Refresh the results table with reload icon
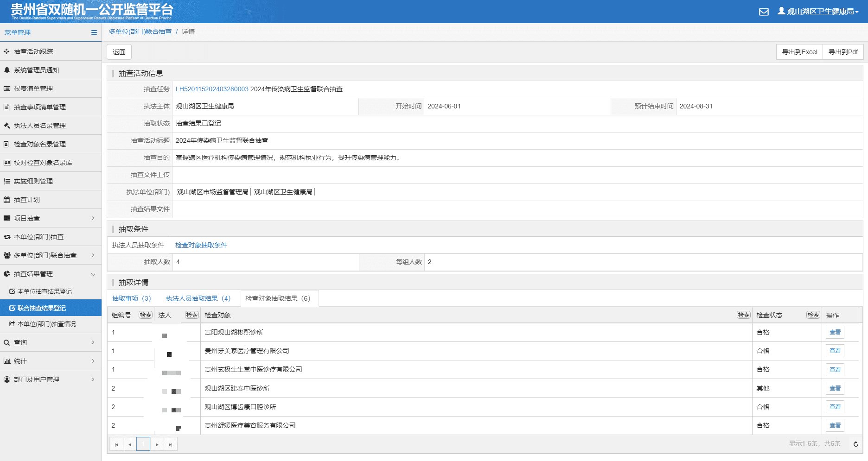 tap(856, 444)
